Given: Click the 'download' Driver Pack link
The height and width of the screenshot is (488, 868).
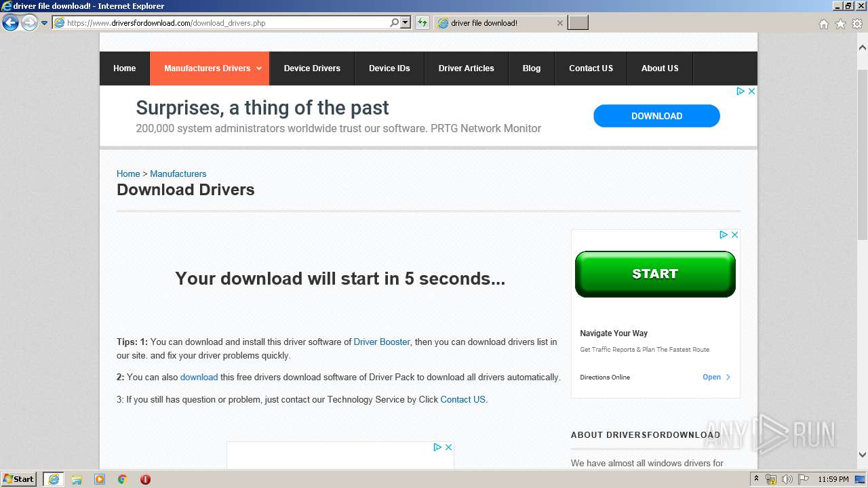Looking at the screenshot, I should click(199, 377).
